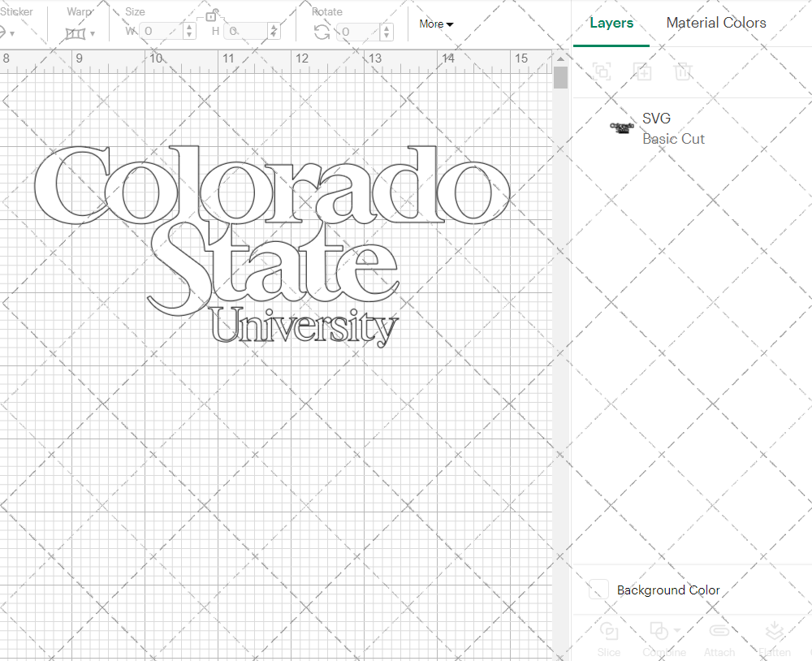Click the Height stepper arrows

274,31
